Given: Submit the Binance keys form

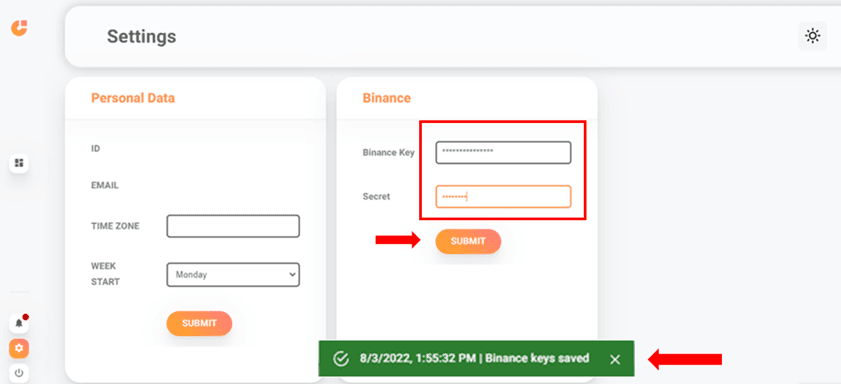Looking at the screenshot, I should click(468, 241).
